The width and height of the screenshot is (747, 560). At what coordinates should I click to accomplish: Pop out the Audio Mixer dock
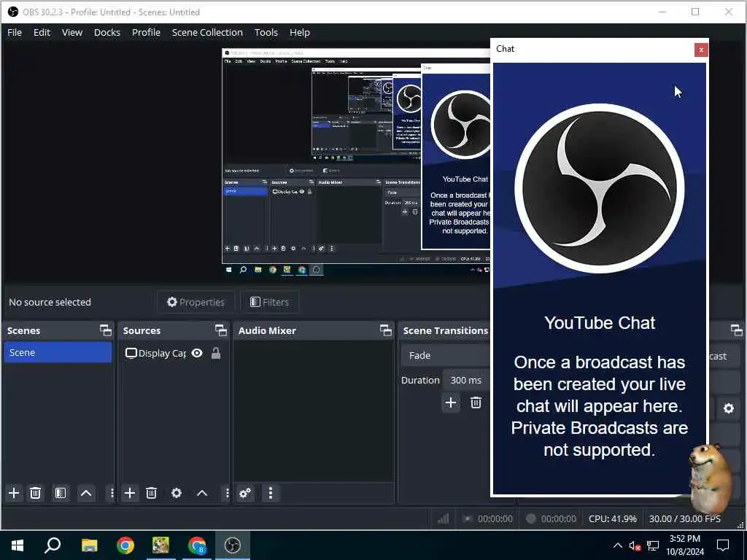385,330
